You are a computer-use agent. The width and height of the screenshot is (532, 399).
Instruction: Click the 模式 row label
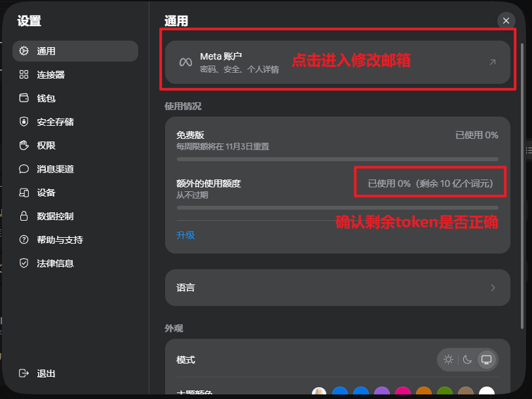(185, 360)
